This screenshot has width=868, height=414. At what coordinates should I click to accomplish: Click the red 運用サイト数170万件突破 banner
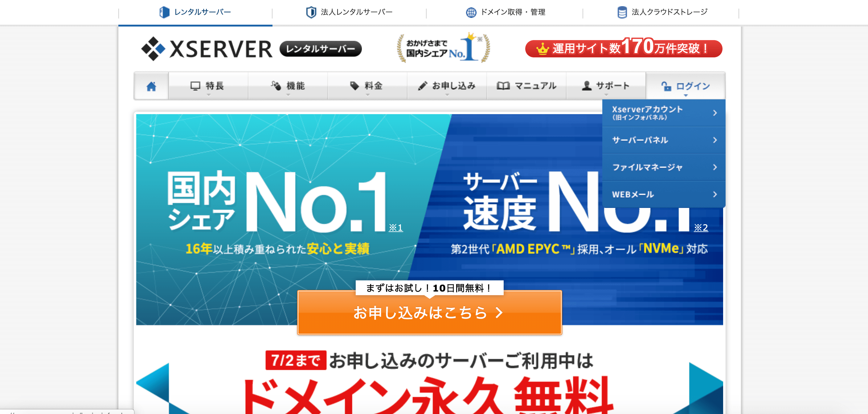tap(624, 48)
